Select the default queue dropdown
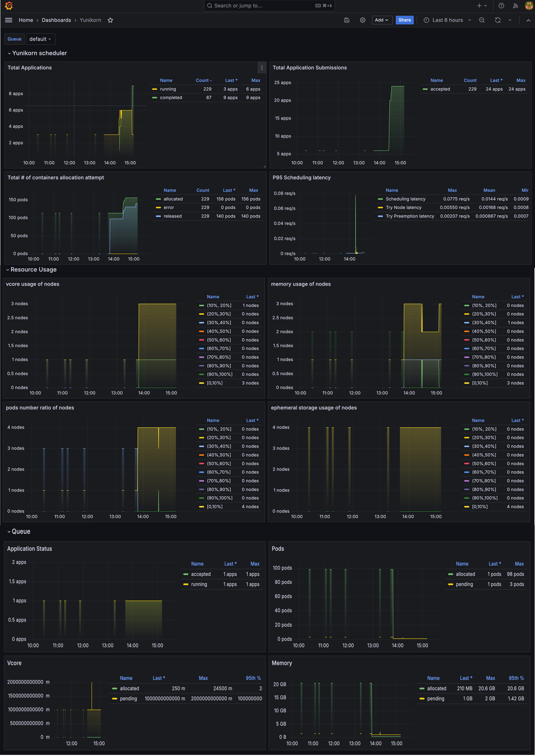This screenshot has height=756, width=535. coord(39,39)
